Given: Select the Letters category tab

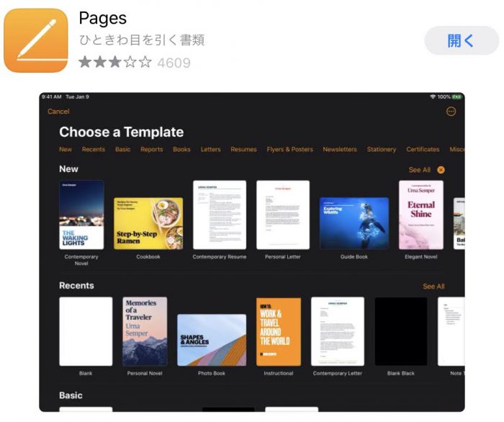Looking at the screenshot, I should 210,150.
